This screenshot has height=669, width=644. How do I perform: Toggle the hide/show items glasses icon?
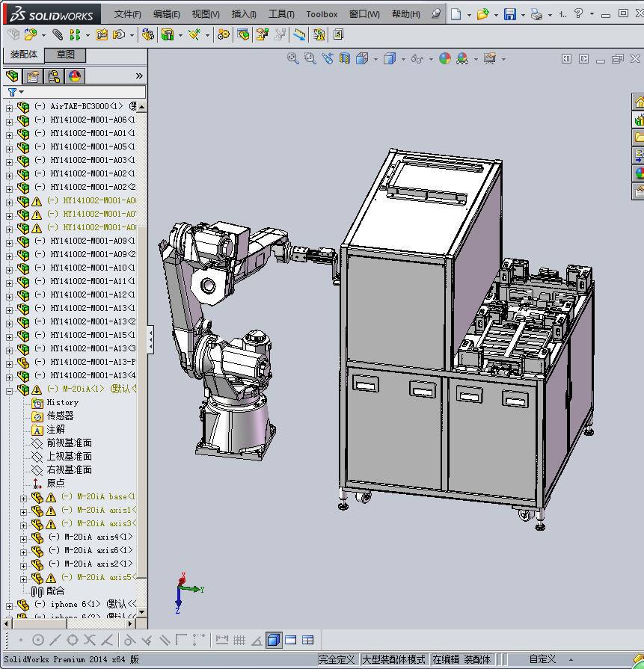coord(417,58)
